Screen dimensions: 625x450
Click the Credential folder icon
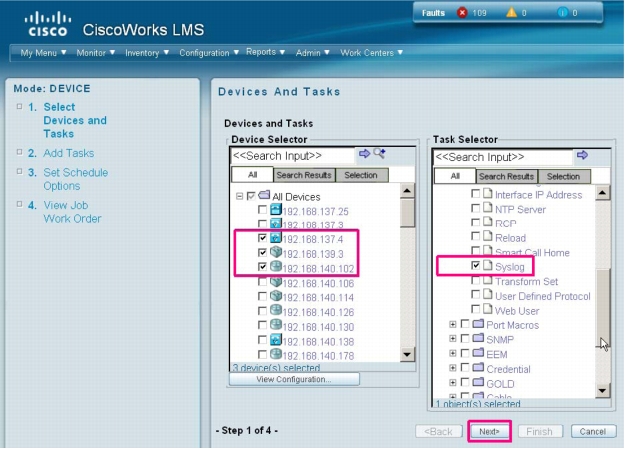tap(478, 367)
